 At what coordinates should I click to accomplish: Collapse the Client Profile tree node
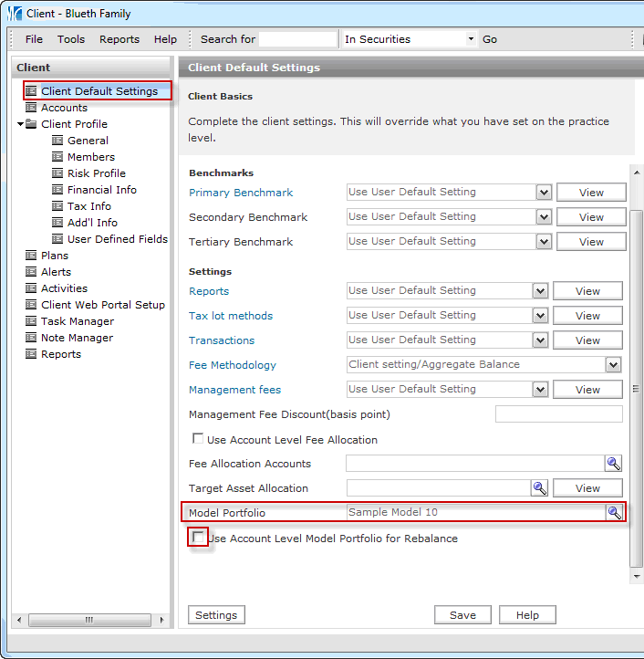tap(20, 124)
